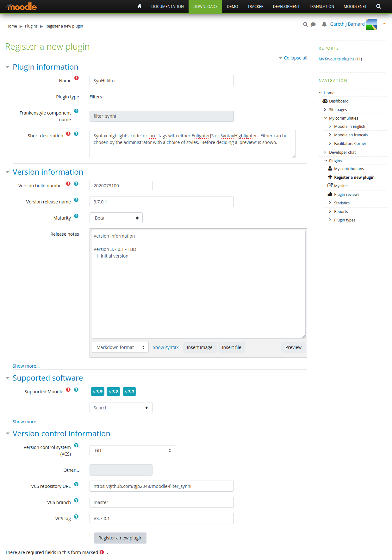Image resolution: width=392 pixels, height=560 pixels.
Task: Click the Collapse all link
Action: tap(296, 58)
